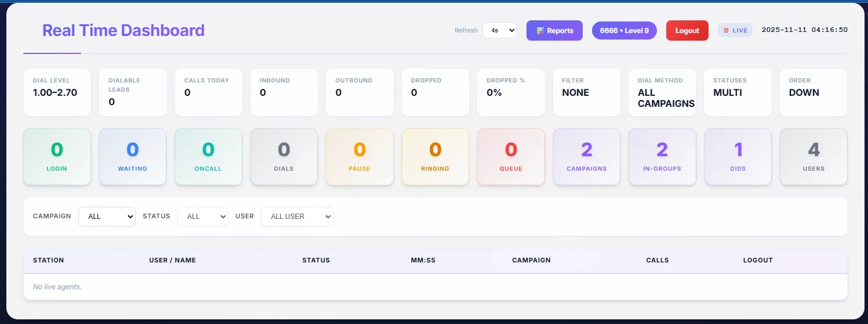868x324 pixels.
Task: Click the chart icon on Reports button
Action: tap(540, 31)
